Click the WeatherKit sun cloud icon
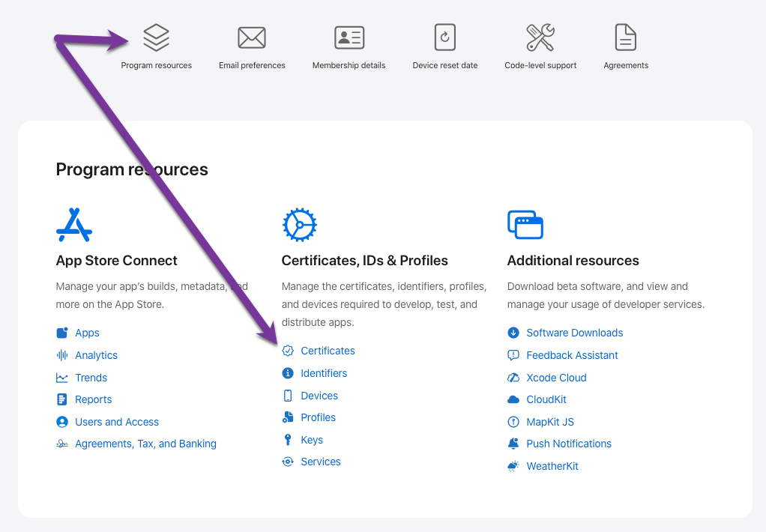 513,466
